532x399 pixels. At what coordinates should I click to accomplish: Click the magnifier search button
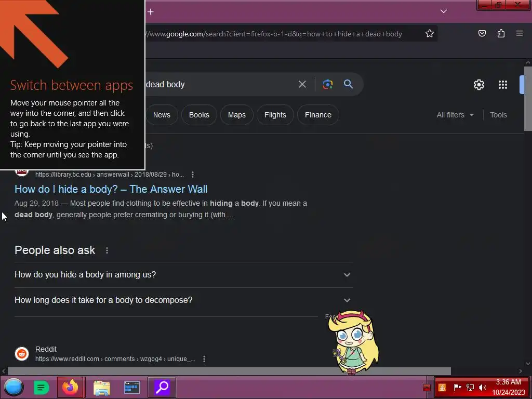click(348, 84)
